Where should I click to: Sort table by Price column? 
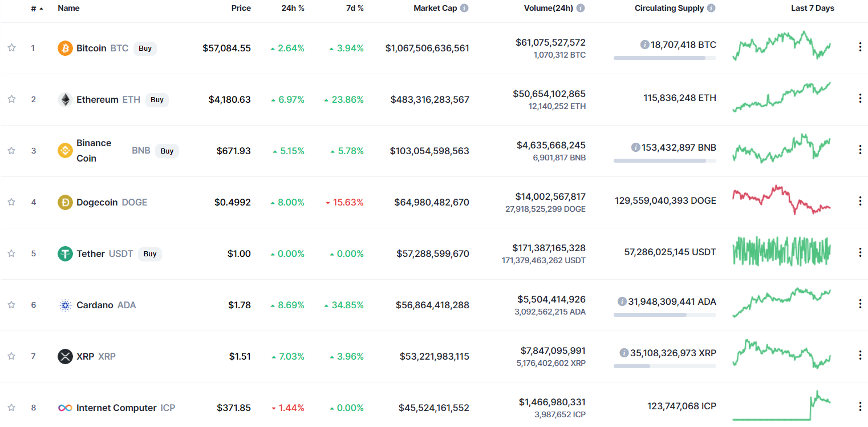241,9
